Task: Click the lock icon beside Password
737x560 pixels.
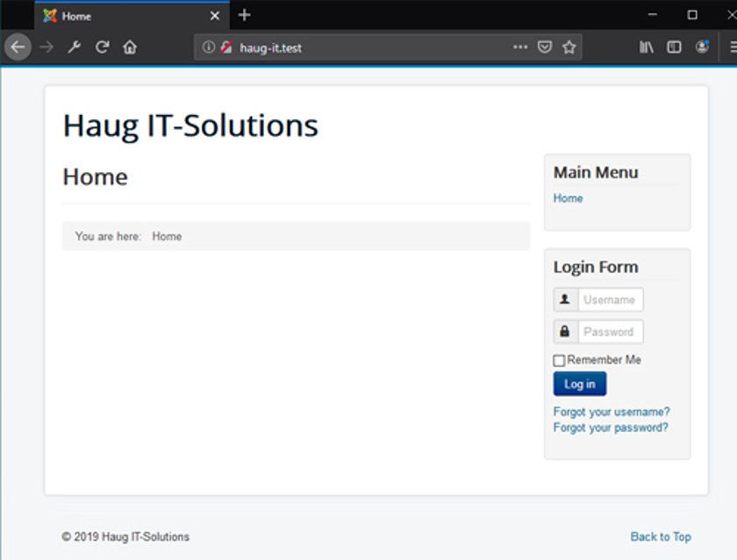Action: coord(565,332)
